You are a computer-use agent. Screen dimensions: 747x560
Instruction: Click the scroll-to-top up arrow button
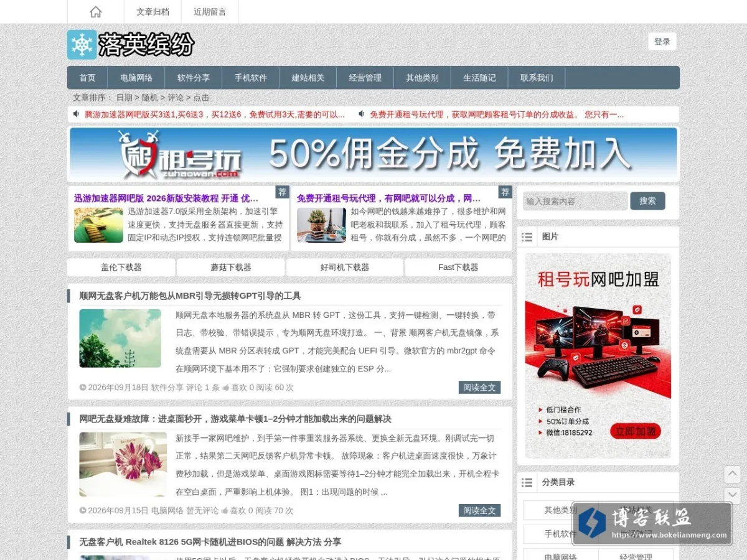[732, 474]
